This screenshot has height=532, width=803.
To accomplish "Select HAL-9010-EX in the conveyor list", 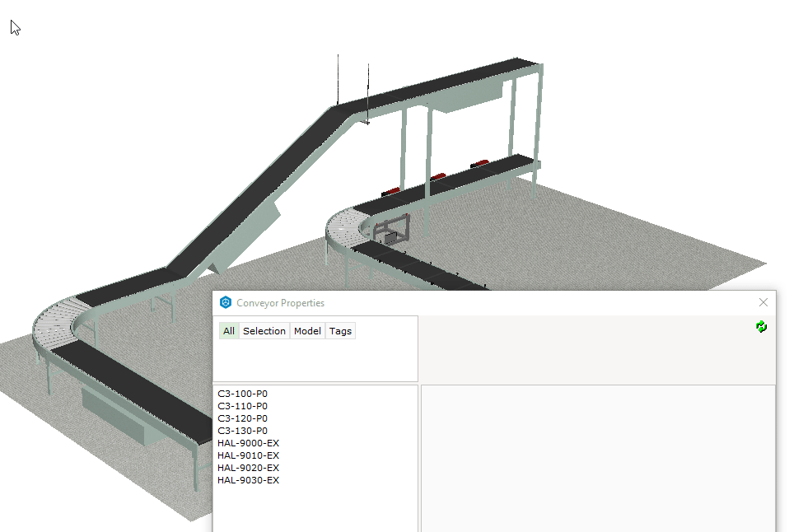I will click(247, 455).
